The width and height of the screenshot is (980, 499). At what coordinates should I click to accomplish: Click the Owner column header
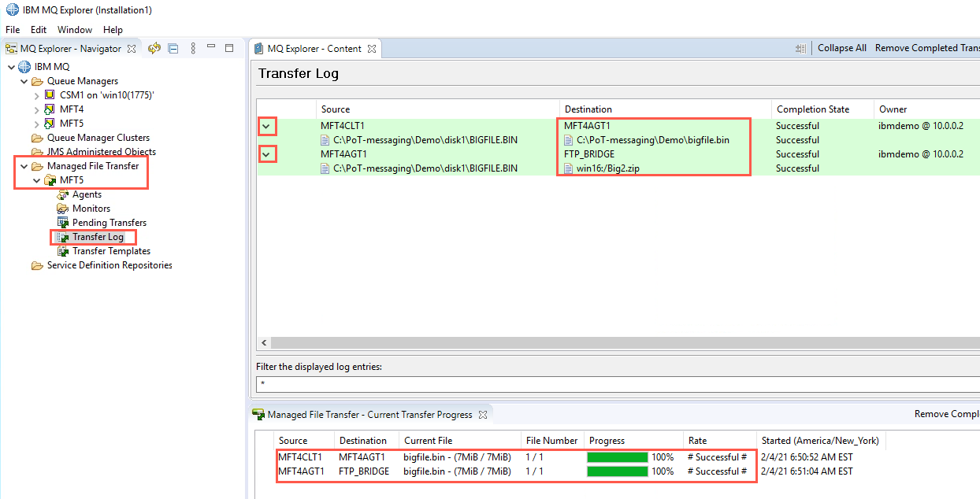pyautogui.click(x=926, y=109)
